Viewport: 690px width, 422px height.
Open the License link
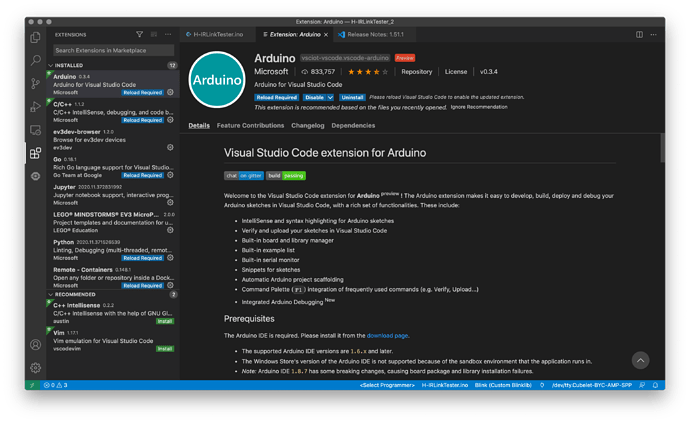[455, 72]
